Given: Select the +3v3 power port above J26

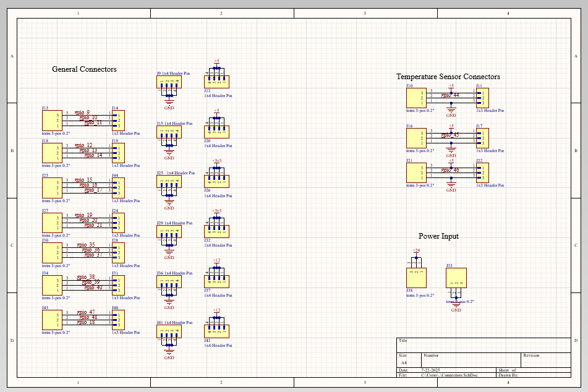Looking at the screenshot, I should pyautogui.click(x=216, y=161).
